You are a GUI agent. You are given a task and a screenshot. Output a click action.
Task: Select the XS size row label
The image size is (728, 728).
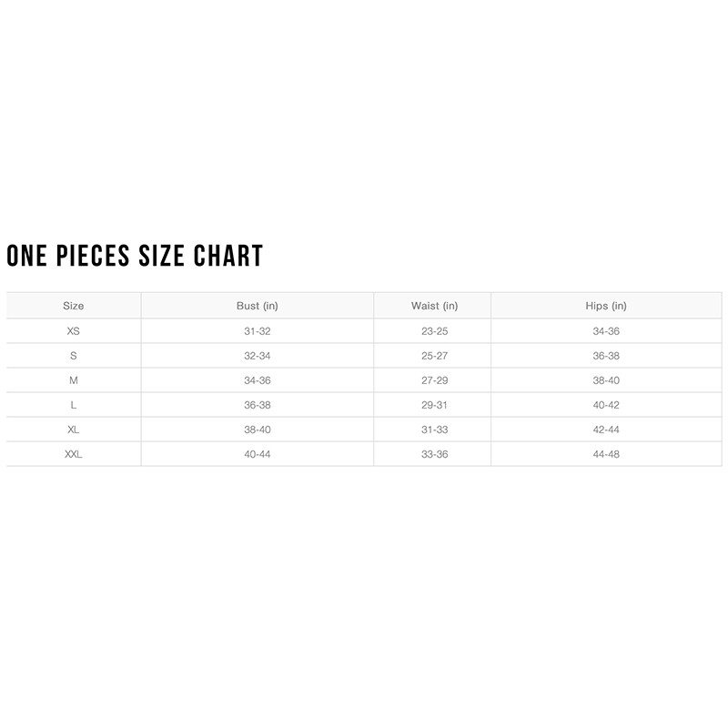click(74, 331)
